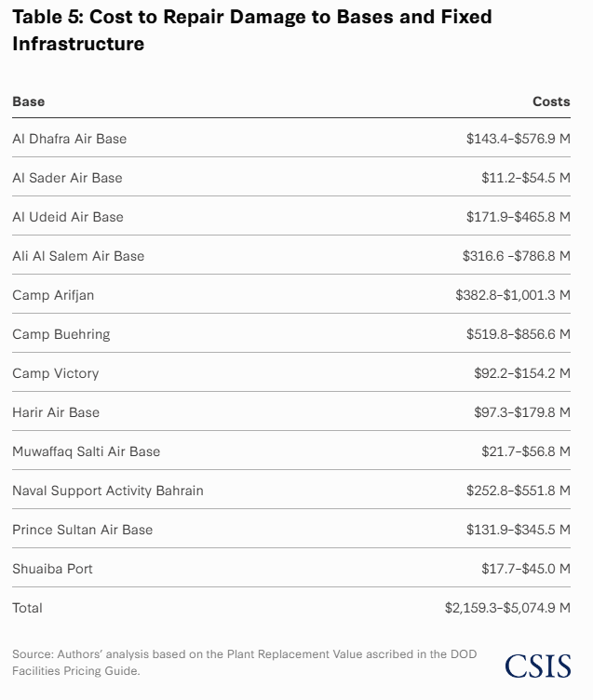Click the source note text
Image resolution: width=593 pixels, height=700 pixels.
(x=244, y=663)
